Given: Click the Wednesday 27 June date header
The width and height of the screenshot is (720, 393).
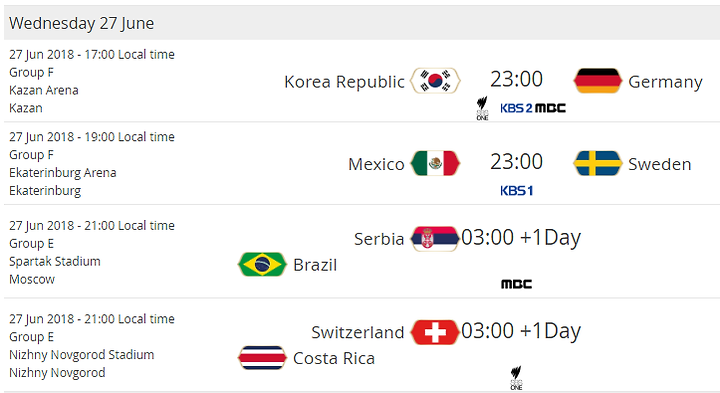Looking at the screenshot, I should [x=82, y=23].
